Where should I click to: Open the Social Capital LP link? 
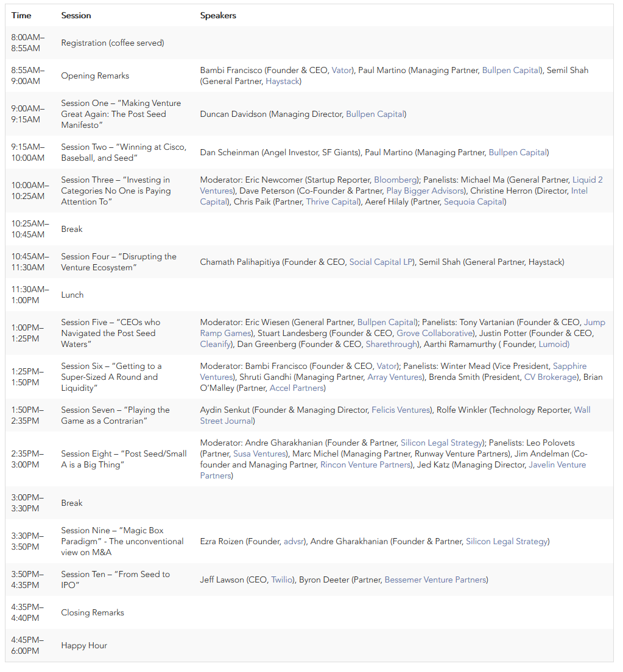[x=381, y=262]
